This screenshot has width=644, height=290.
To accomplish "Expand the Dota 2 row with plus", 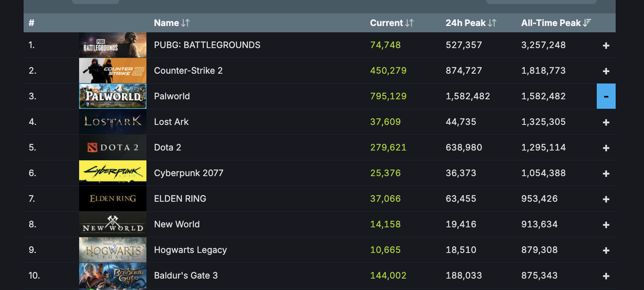I will [x=606, y=148].
